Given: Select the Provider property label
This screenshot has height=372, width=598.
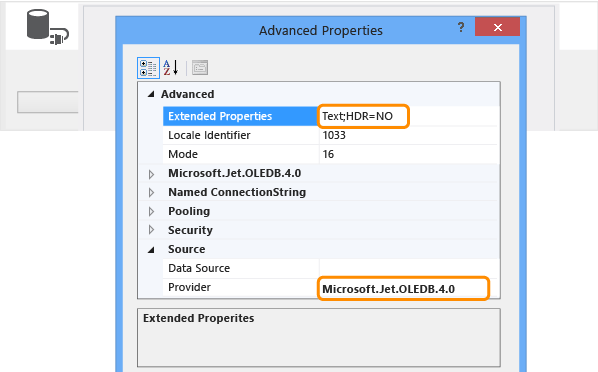Looking at the screenshot, I should pos(189,287).
